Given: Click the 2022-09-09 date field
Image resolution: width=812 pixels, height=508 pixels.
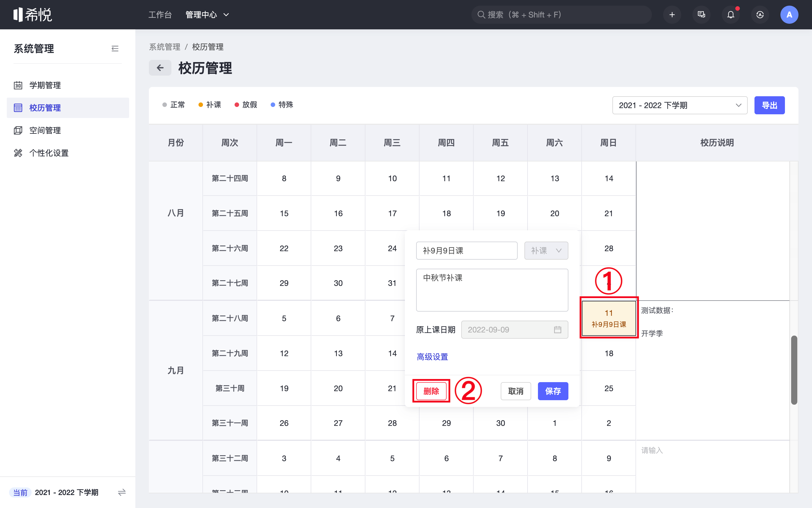Looking at the screenshot, I should (x=514, y=330).
